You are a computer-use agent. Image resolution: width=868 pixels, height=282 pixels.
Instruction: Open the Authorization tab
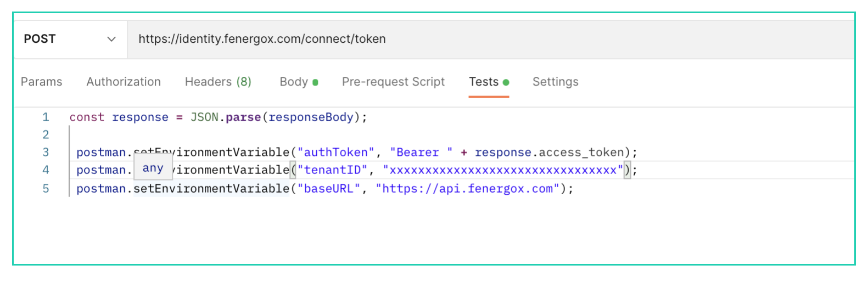coord(124,82)
